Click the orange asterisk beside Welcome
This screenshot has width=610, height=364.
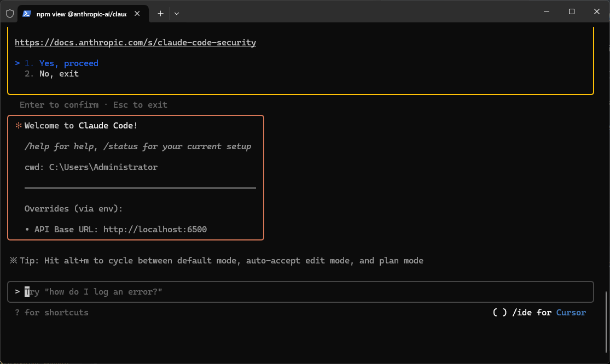[x=19, y=126]
